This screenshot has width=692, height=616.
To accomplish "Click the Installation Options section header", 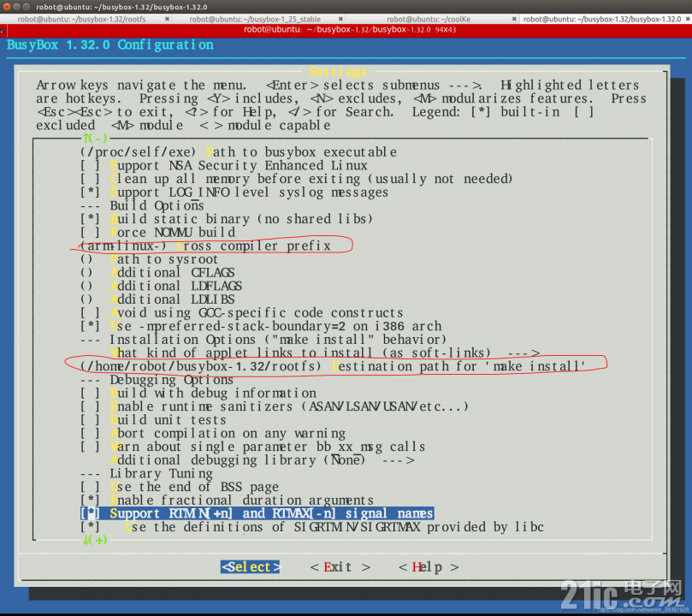I will [263, 340].
